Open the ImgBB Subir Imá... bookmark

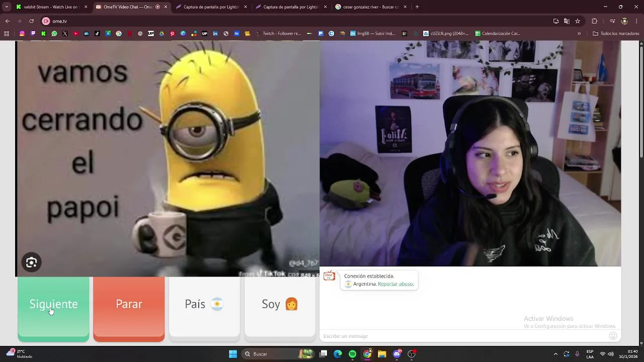372,34
